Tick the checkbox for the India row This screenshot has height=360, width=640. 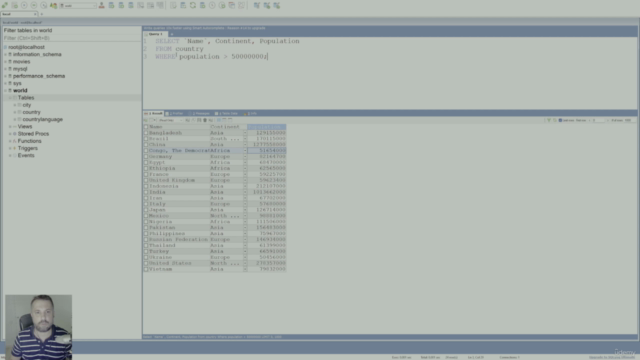coord(146,192)
